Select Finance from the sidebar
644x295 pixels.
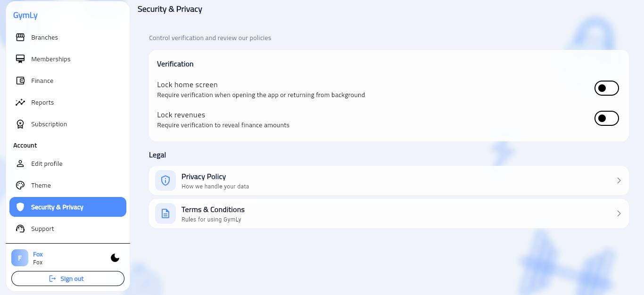coord(68,81)
